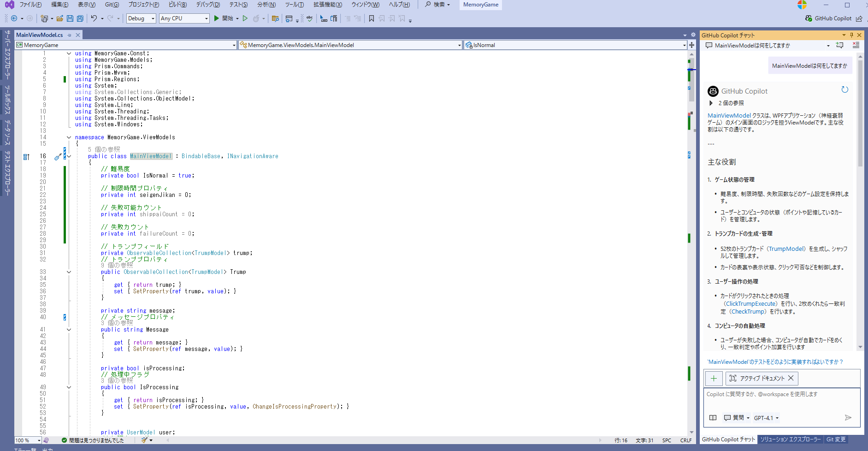Click the feedback share icon beside GitHub Copilot

859,18
